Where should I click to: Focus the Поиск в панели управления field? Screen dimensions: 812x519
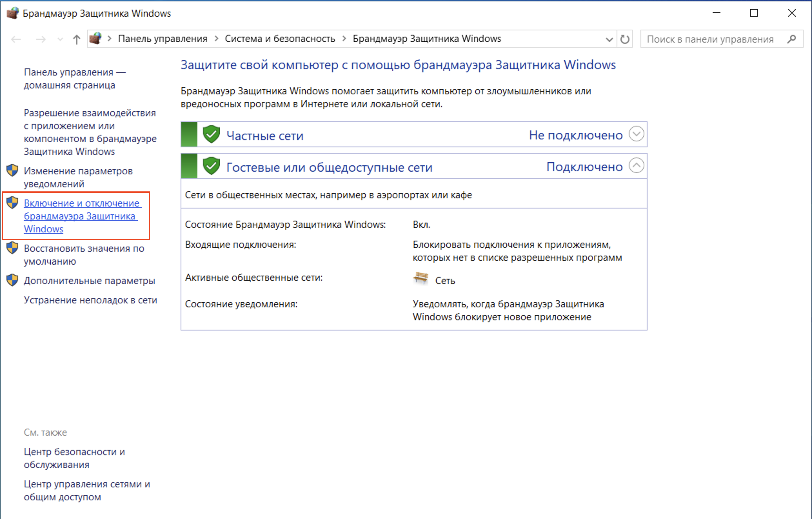[x=722, y=39]
